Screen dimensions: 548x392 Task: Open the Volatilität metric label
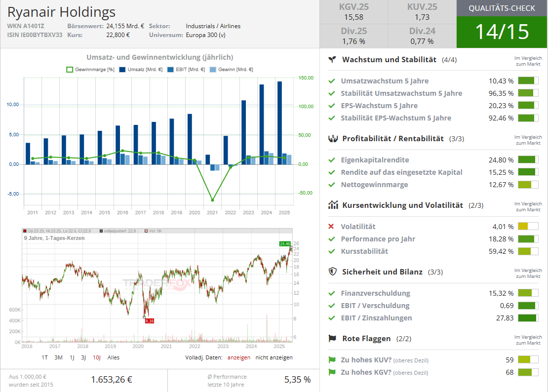pos(358,227)
